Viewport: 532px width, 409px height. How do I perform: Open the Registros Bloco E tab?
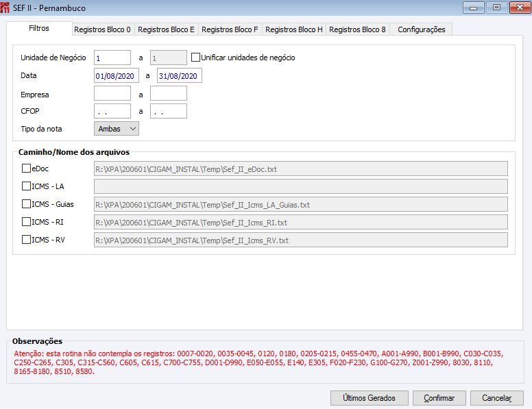point(166,29)
